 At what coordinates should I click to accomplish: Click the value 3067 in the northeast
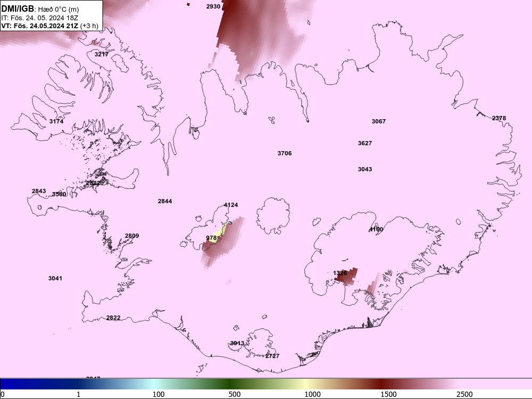tap(379, 121)
